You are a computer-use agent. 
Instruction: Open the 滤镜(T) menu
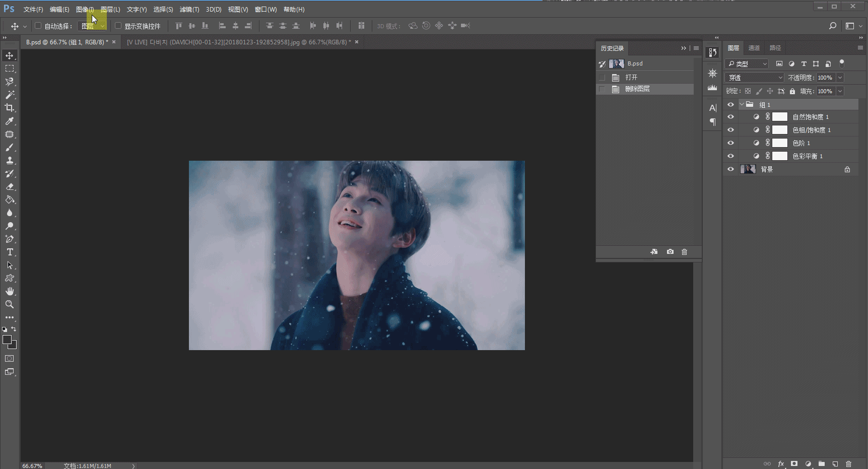(x=189, y=10)
